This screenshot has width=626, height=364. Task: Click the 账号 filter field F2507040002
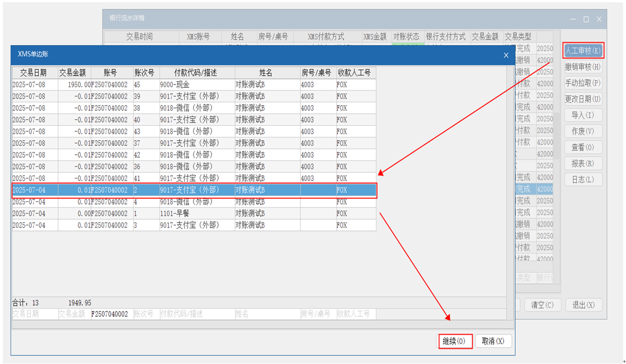112,314
